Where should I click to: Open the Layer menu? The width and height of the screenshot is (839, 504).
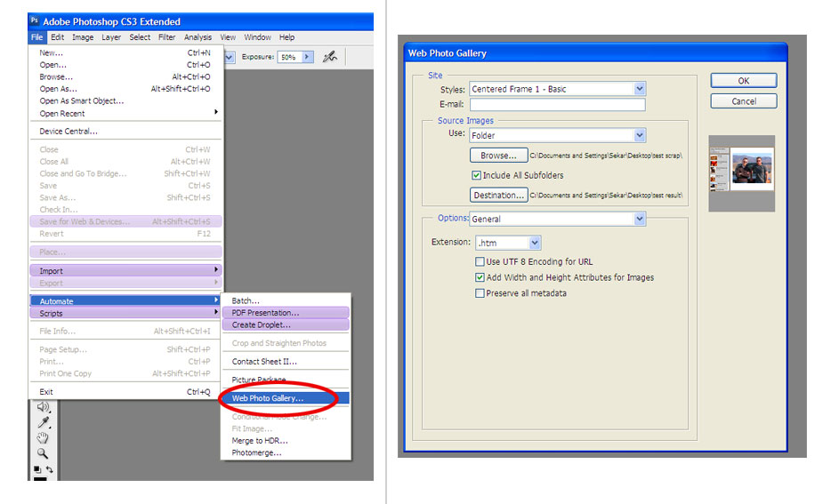[111, 37]
